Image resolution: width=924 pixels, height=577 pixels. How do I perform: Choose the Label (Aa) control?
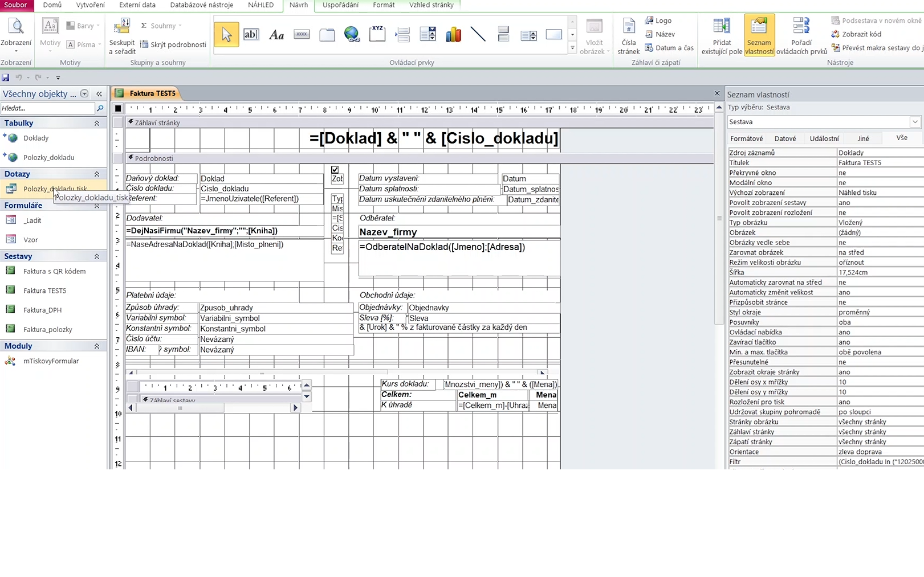pyautogui.click(x=276, y=35)
